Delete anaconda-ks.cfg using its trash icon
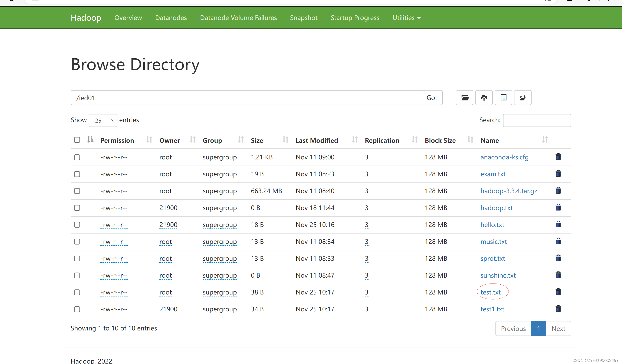Image resolution: width=622 pixels, height=364 pixels. pyautogui.click(x=558, y=157)
